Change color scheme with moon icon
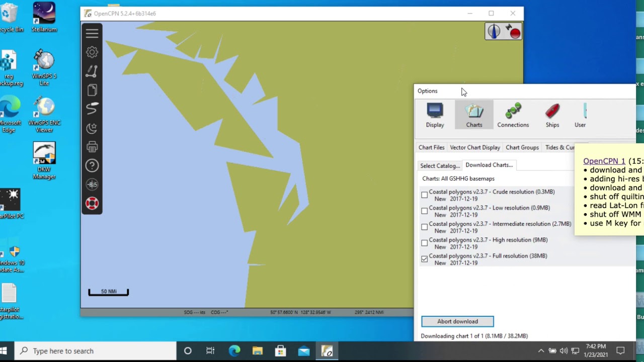 point(92,128)
